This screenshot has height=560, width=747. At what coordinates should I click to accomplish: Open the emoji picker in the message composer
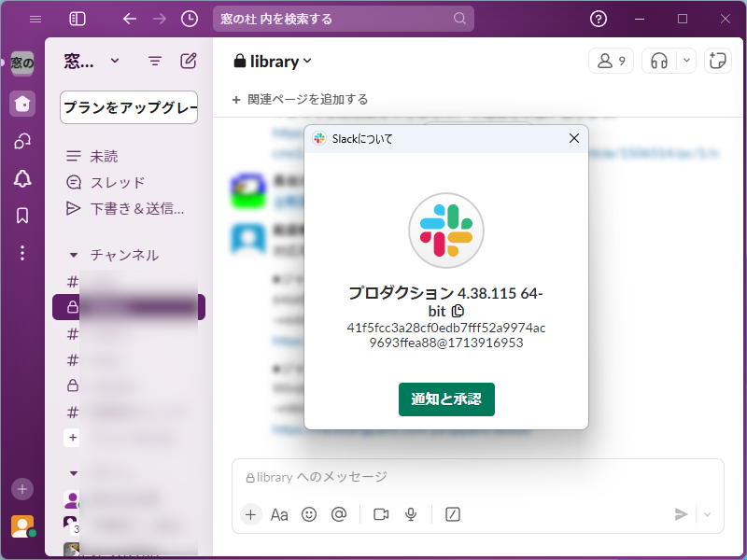tap(309, 514)
